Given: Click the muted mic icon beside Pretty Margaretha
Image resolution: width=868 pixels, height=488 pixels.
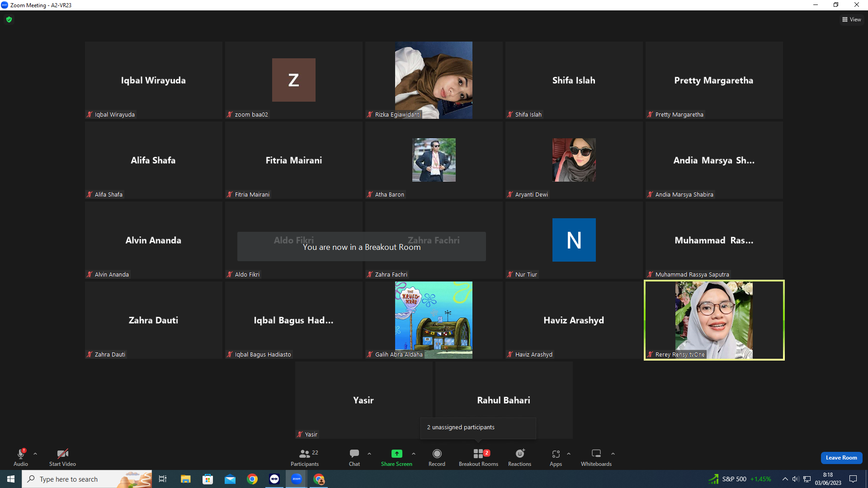Looking at the screenshot, I should pyautogui.click(x=651, y=114).
